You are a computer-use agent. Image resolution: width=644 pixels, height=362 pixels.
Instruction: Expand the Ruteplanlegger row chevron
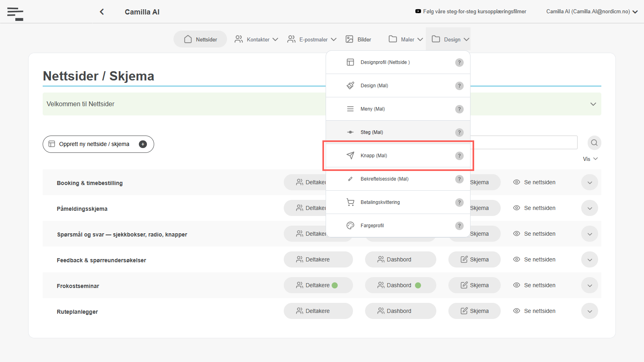(590, 311)
